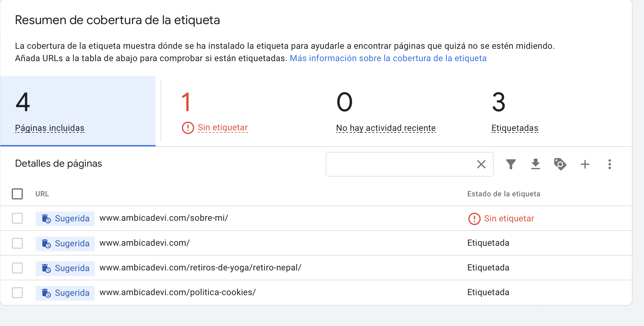This screenshot has height=326, width=644.
Task: Toggle the select-all URL checkbox
Action: (x=17, y=194)
